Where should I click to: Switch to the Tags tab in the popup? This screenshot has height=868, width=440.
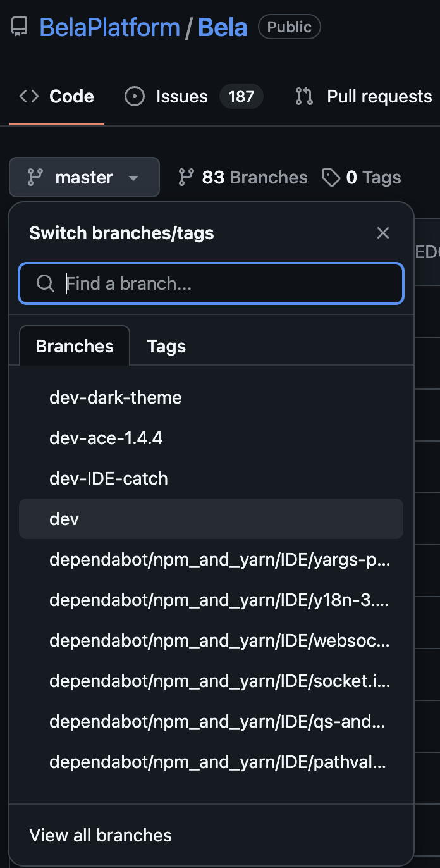[x=166, y=346]
